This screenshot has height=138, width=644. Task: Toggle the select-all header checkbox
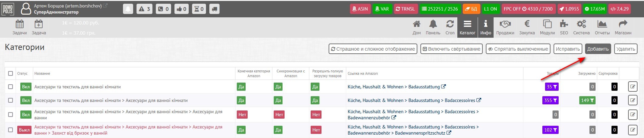coord(11,73)
